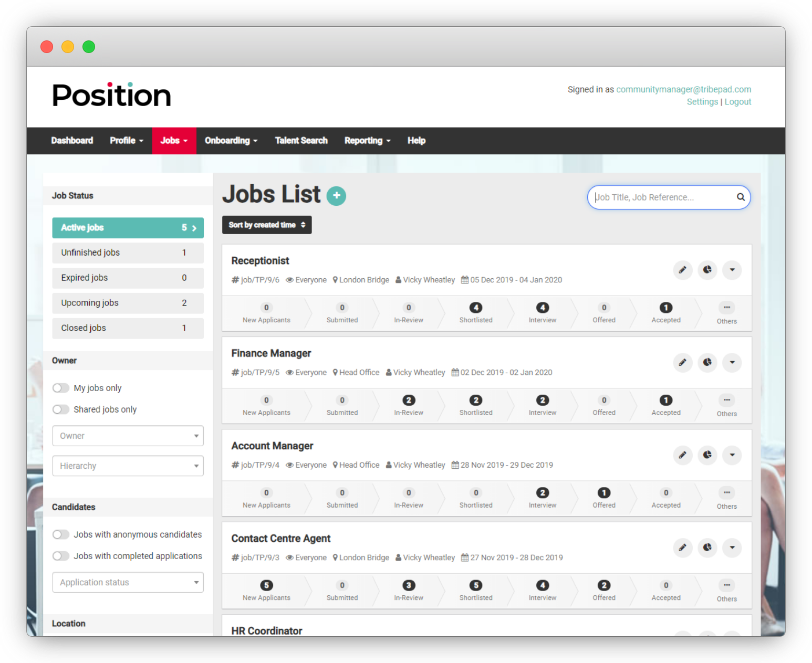Edit the Receptionist job using pencil icon

683,270
